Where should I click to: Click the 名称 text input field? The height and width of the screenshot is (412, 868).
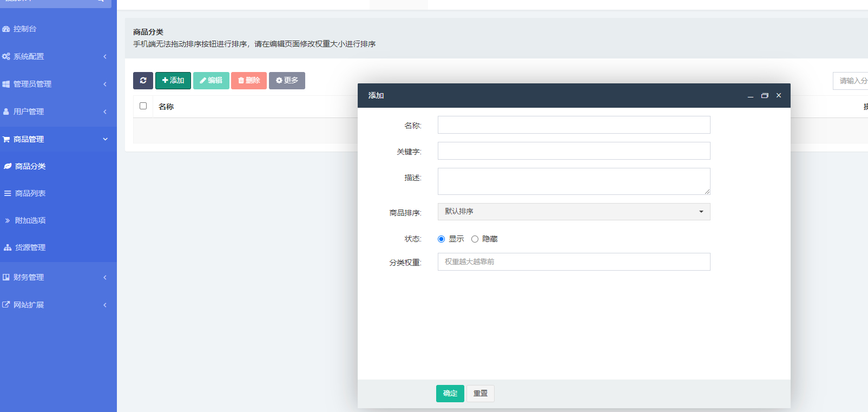pyautogui.click(x=574, y=125)
